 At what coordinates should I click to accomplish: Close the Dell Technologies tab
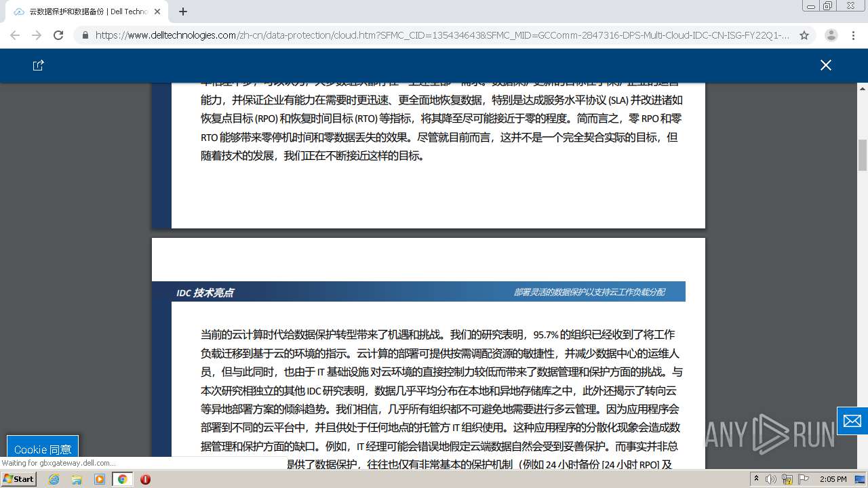158,12
